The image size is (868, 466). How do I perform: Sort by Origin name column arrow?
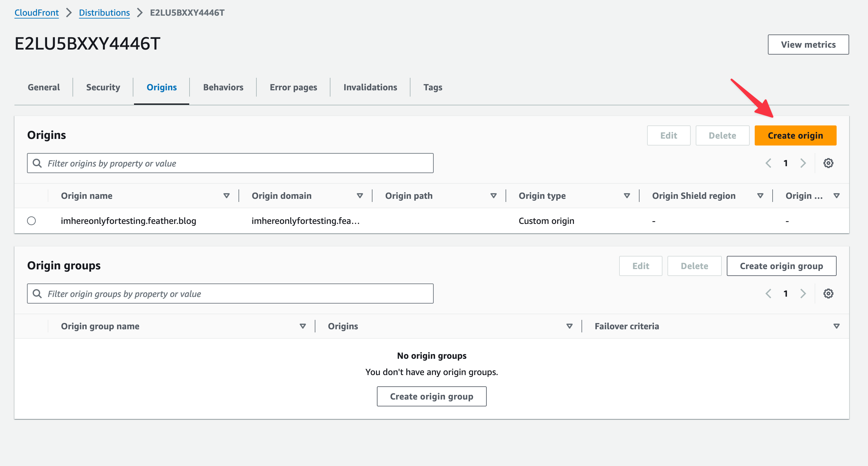pos(227,196)
